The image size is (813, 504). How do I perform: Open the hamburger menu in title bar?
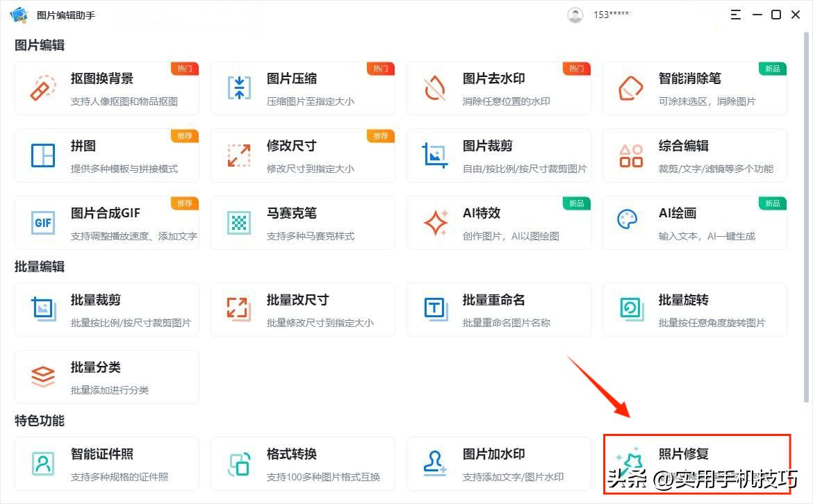(x=735, y=14)
